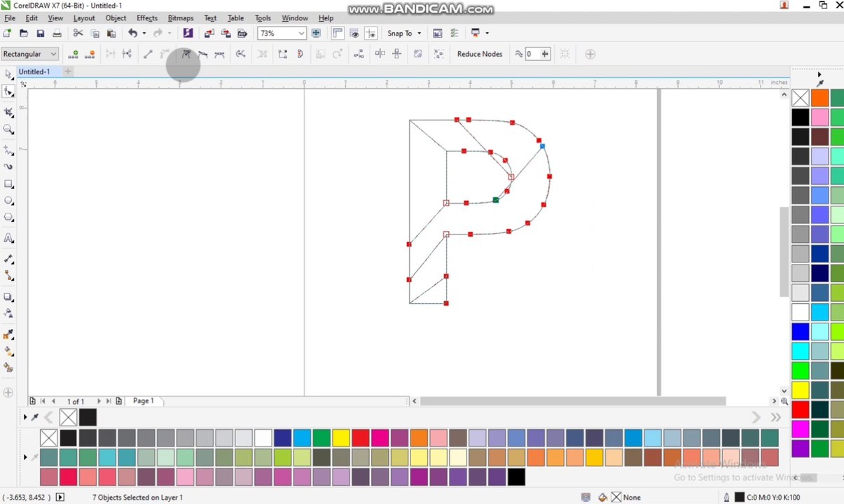Image resolution: width=844 pixels, height=504 pixels.
Task: Select the Zoom tool in the toolbox
Action: pyautogui.click(x=8, y=129)
